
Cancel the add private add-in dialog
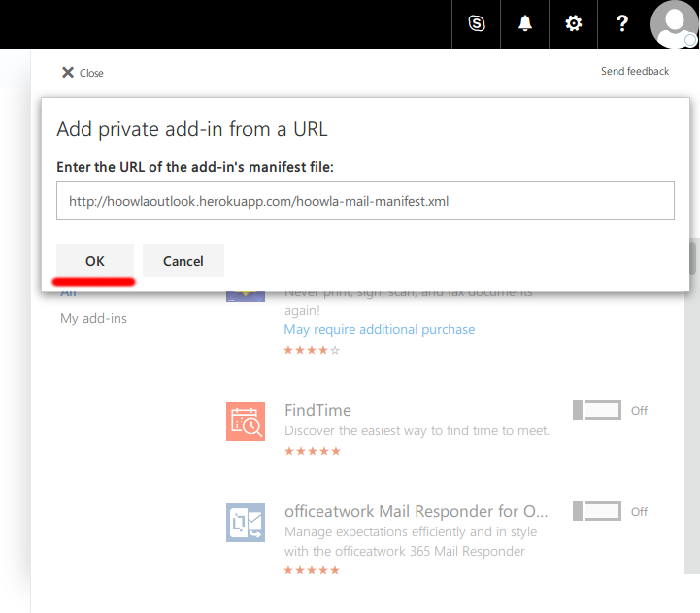tap(183, 261)
